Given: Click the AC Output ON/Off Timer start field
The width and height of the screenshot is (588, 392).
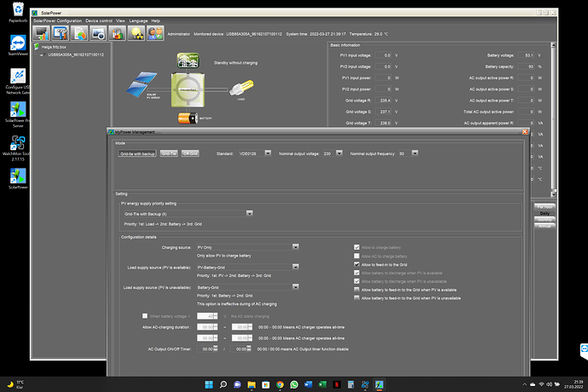Looking at the screenshot, I should tap(207, 349).
